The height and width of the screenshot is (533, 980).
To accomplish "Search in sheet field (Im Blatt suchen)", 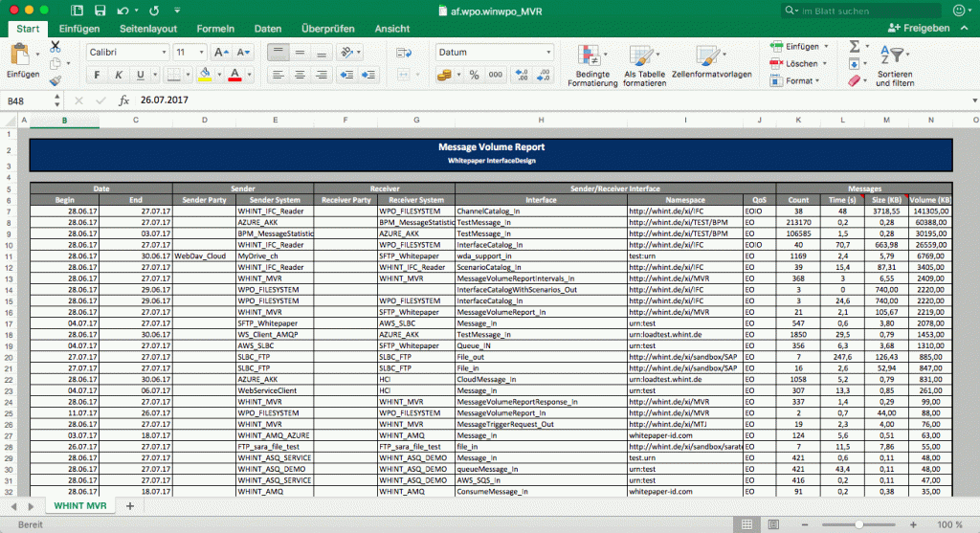I will pyautogui.click(x=861, y=11).
